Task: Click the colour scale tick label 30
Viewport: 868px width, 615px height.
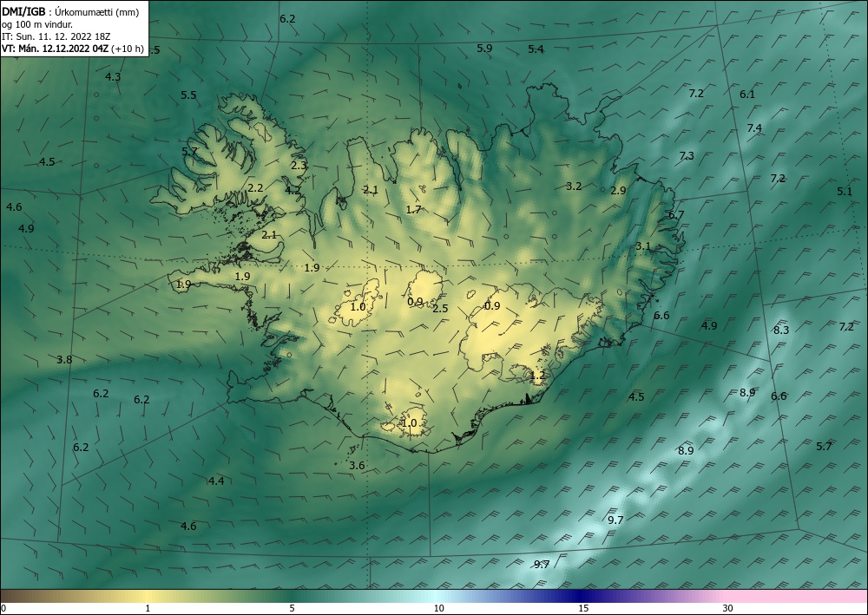Action: pos(728,608)
